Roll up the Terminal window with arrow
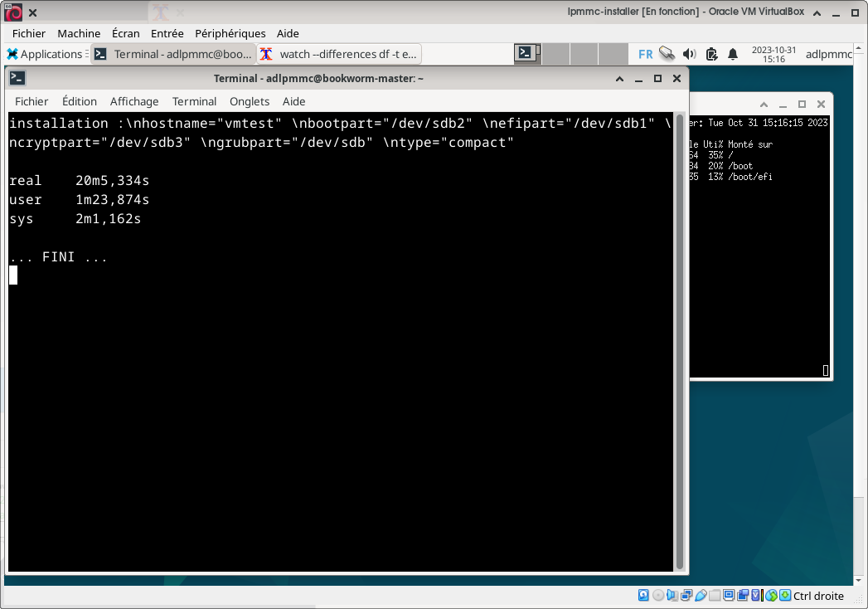Viewport: 868px width, 609px height. pyautogui.click(x=619, y=79)
